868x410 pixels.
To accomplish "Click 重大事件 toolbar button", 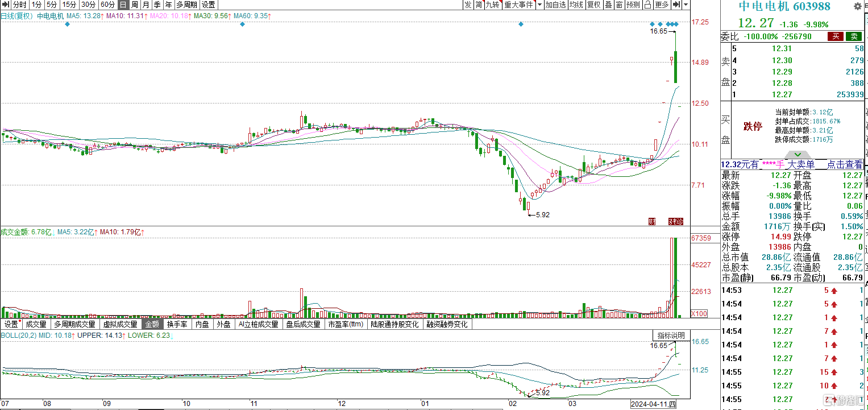I will [519, 5].
